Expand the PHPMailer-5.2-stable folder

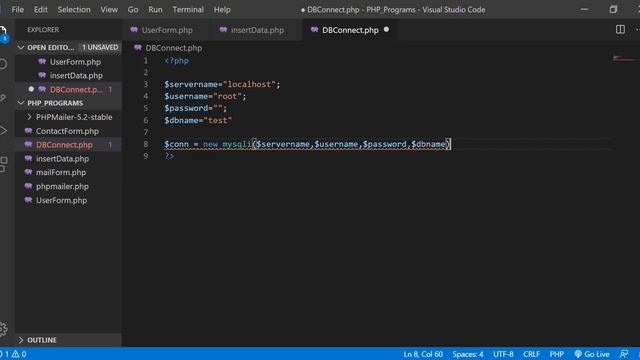coord(29,117)
